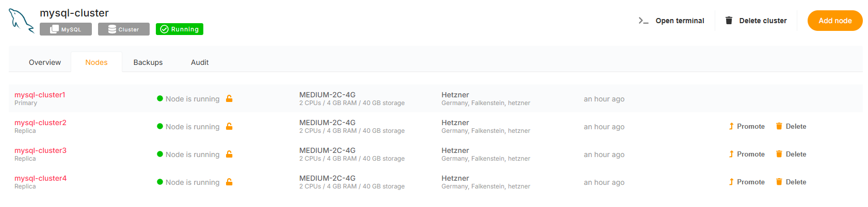Click the unlock icon for mysql-cluster1
Screen dimensions: 868x207
(x=229, y=98)
